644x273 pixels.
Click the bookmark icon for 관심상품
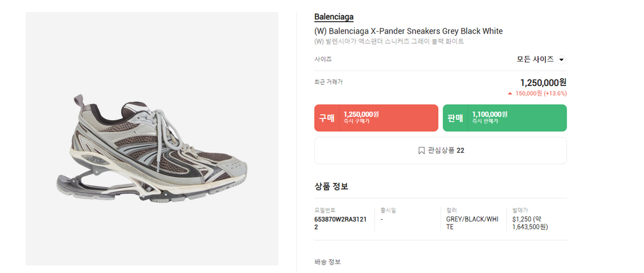tap(421, 151)
